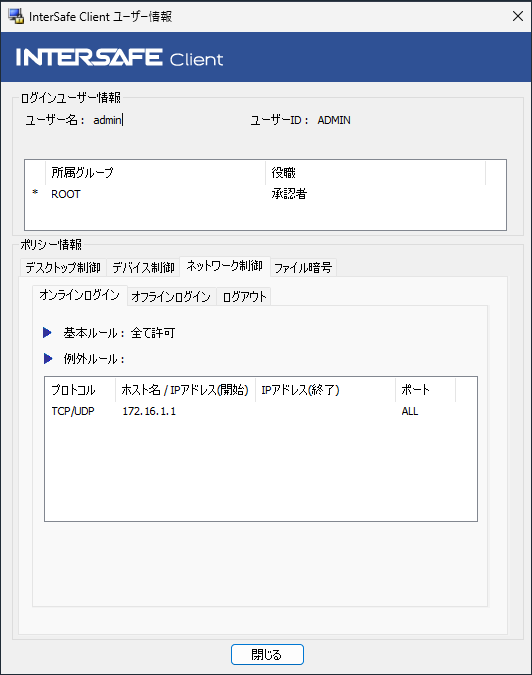Switch to the デバイス制御 tab

pos(143,267)
